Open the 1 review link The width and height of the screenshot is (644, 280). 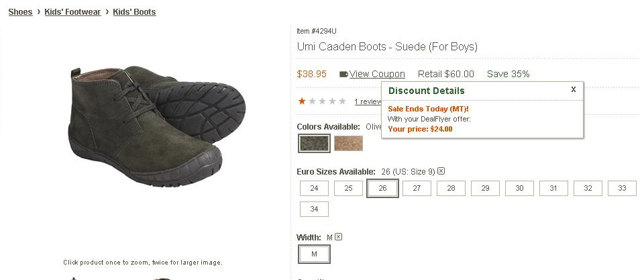click(x=368, y=101)
